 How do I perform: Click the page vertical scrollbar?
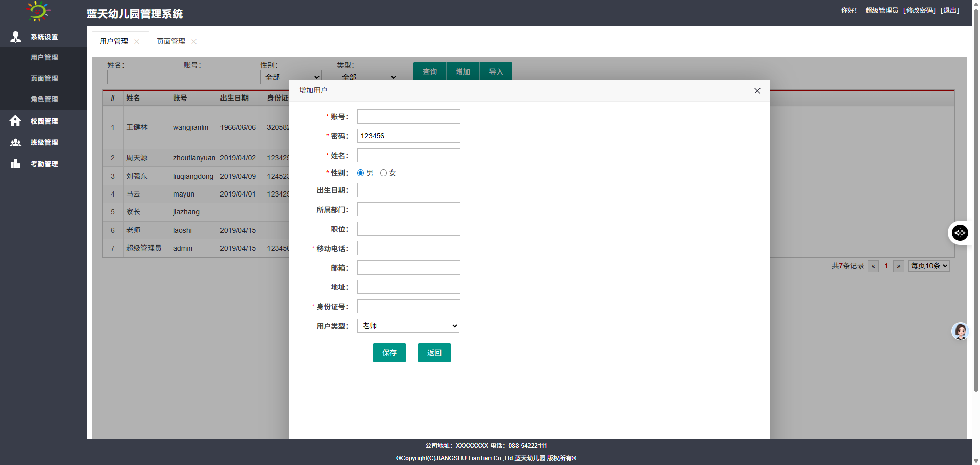pos(976,204)
